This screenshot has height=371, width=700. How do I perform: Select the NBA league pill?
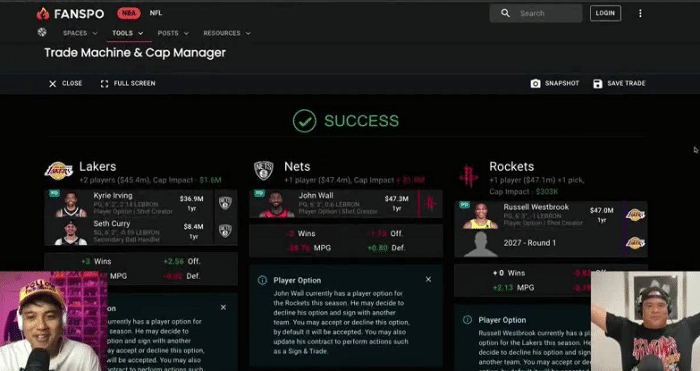pos(129,13)
